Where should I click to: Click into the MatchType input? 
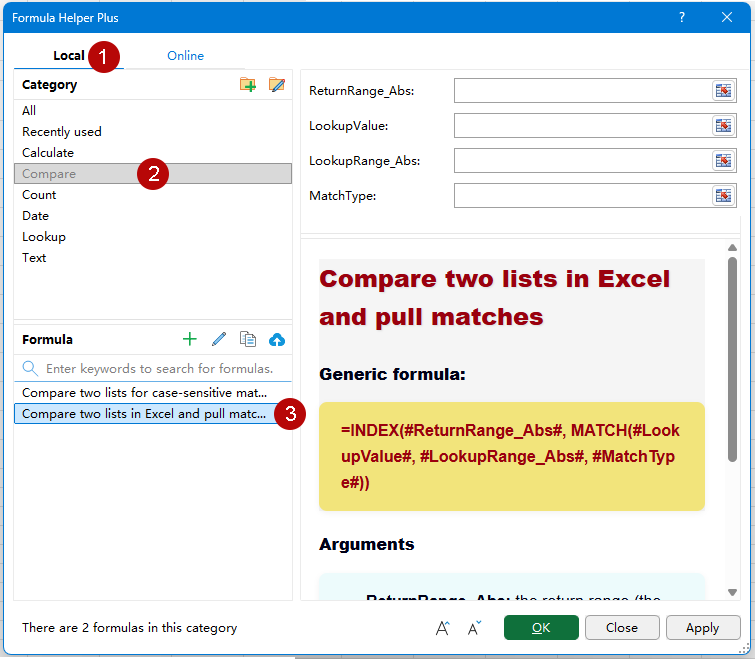(583, 195)
